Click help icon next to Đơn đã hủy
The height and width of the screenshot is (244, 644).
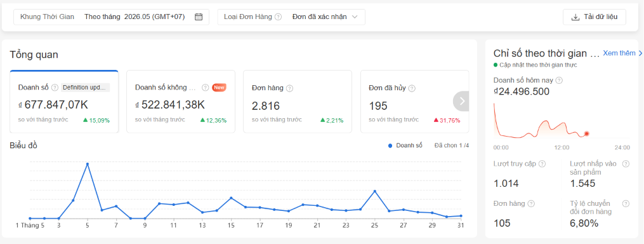tap(412, 88)
